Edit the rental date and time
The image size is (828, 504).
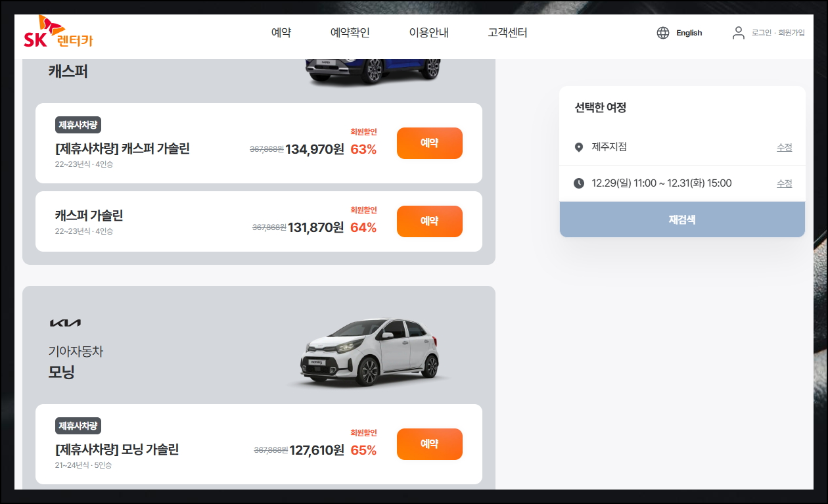(784, 183)
